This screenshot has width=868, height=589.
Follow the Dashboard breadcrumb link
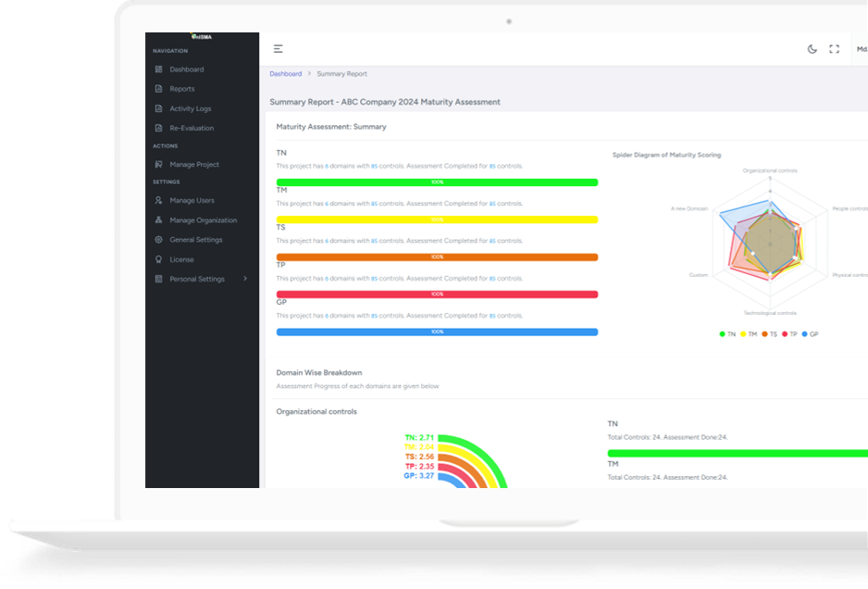(286, 74)
